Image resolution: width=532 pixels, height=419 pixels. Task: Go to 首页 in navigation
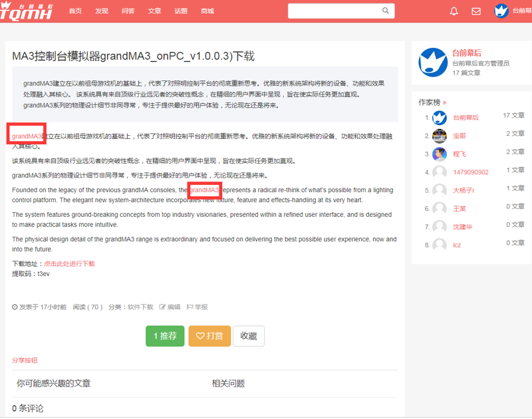(75, 11)
